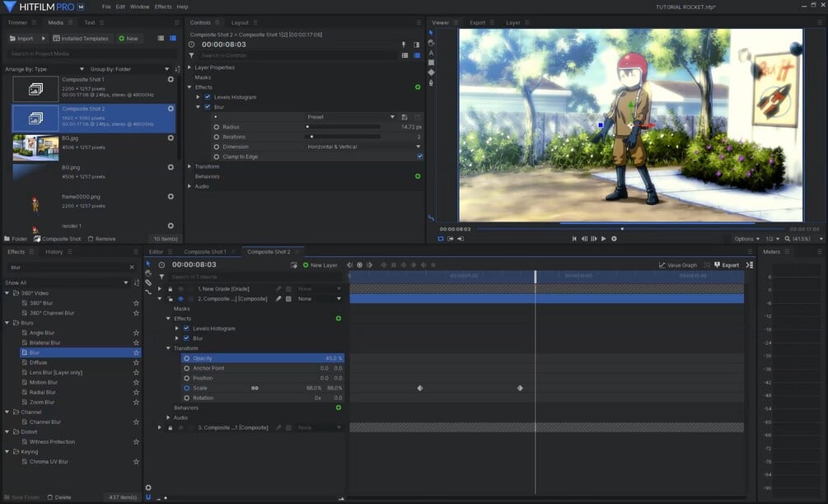Add timeline effect with green plus icon
This screenshot has height=504, width=828.
[x=339, y=318]
